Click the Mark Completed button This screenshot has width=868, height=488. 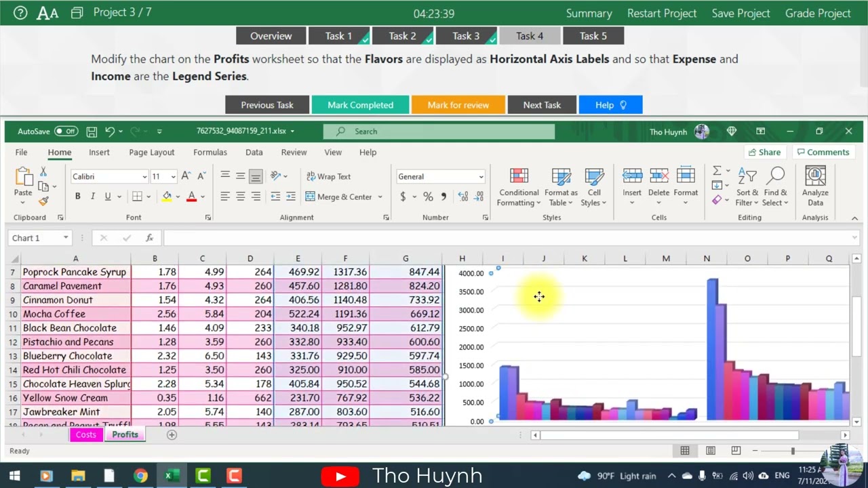[x=360, y=105]
